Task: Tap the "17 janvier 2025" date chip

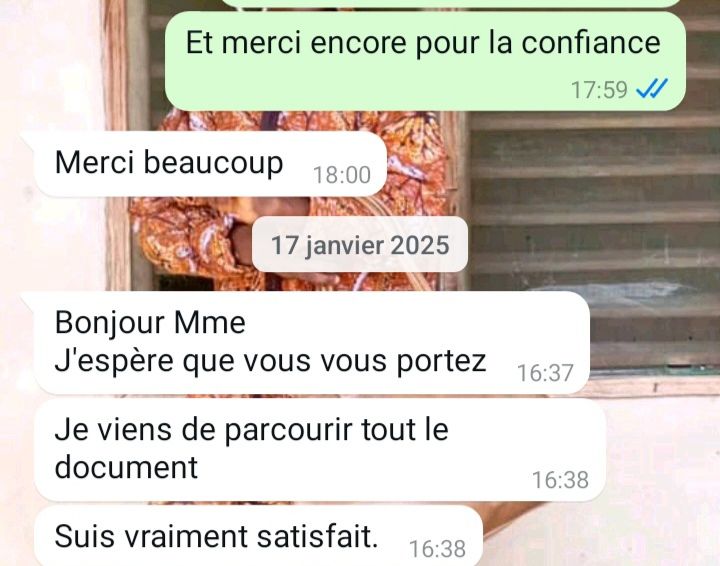Action: point(360,244)
